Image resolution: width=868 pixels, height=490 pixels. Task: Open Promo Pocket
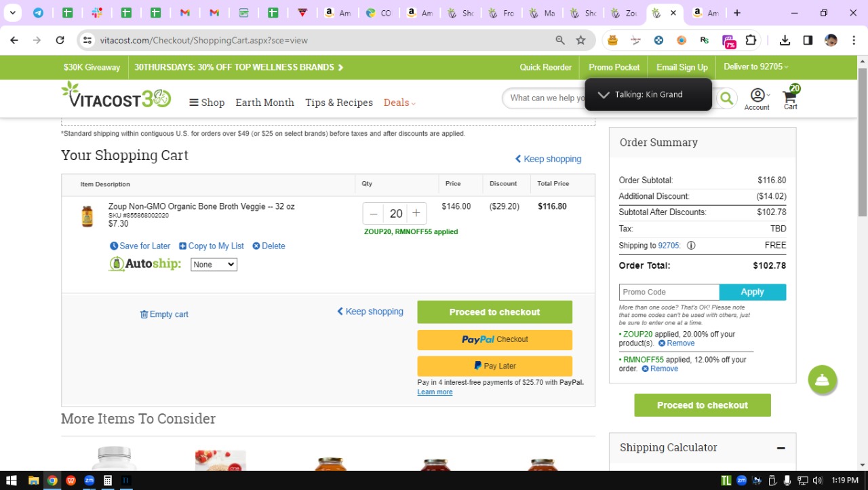614,67
